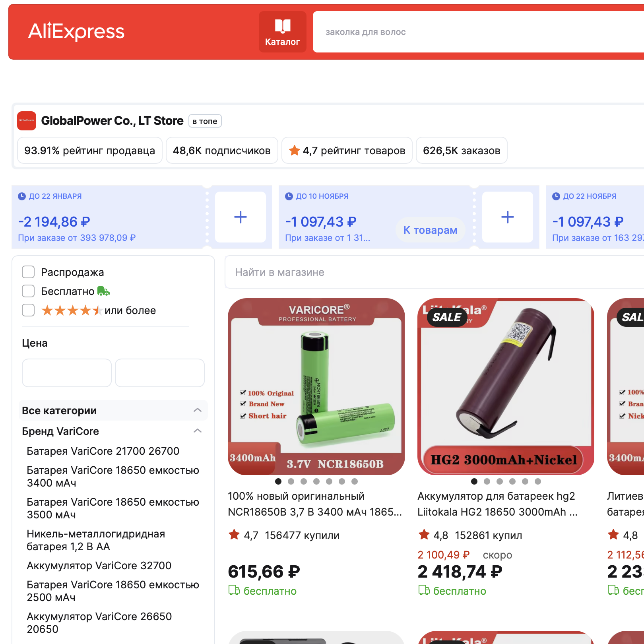The image size is (644, 644).
Task: Select second image dot for HG2 product
Action: 487,481
